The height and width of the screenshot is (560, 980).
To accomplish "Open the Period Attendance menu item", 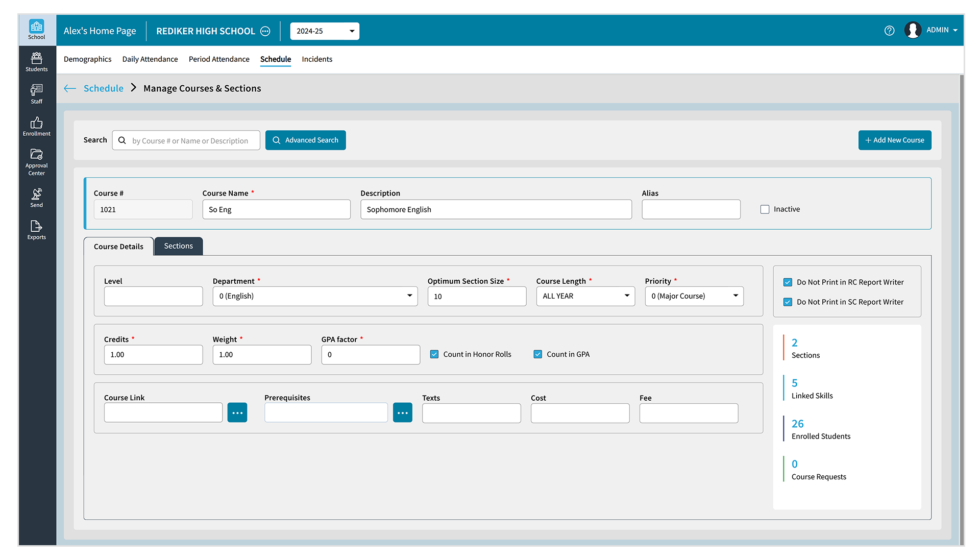I will point(218,59).
